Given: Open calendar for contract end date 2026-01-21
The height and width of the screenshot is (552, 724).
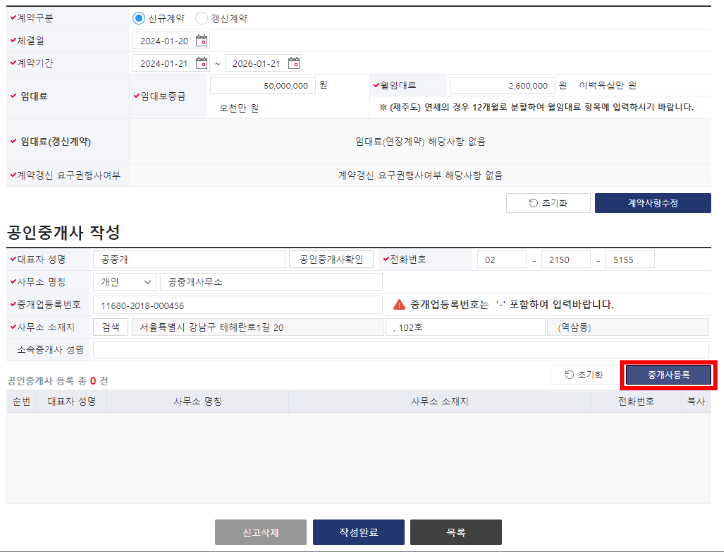Looking at the screenshot, I should (x=294, y=63).
